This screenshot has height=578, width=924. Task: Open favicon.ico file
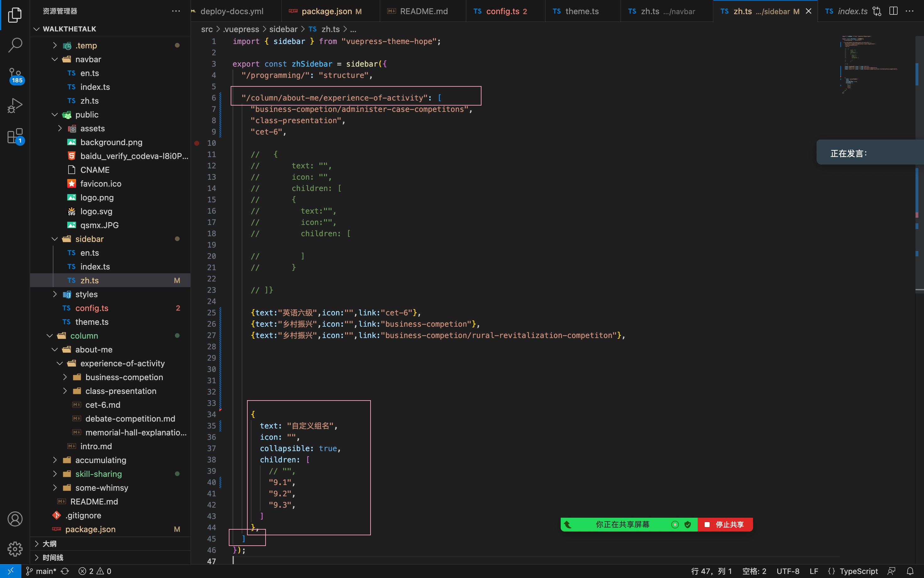[x=110, y=184]
